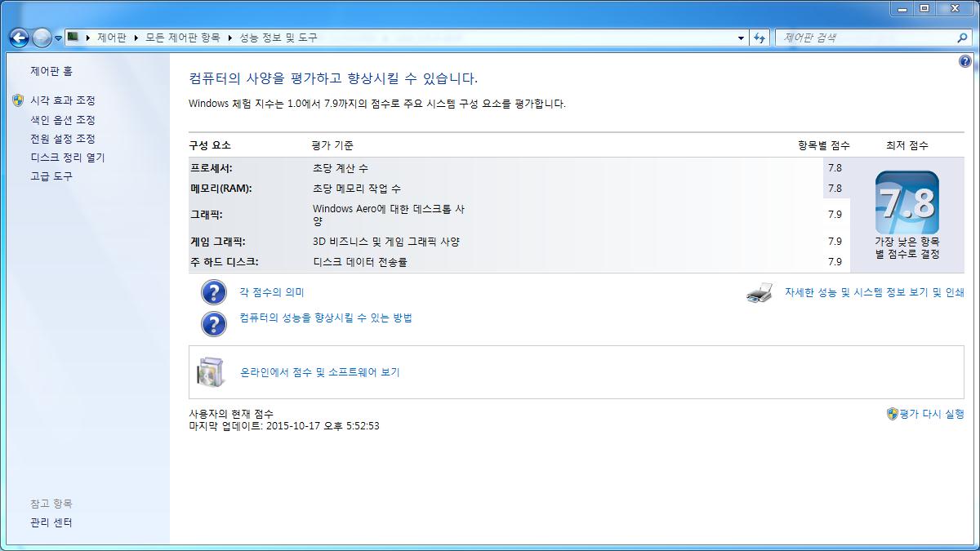This screenshot has width=980, height=551.
Task: Click the Control Panel icon in address bar
Action: (73, 37)
